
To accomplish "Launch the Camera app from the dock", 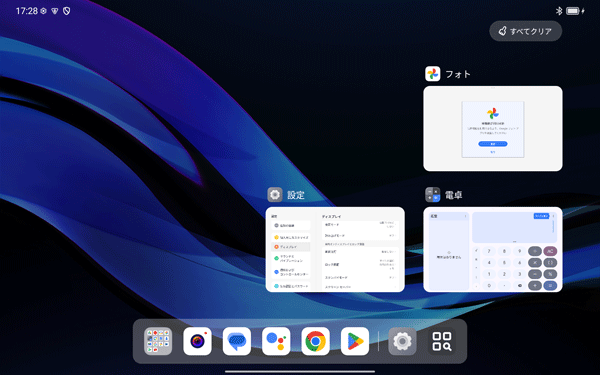I will coord(197,341).
